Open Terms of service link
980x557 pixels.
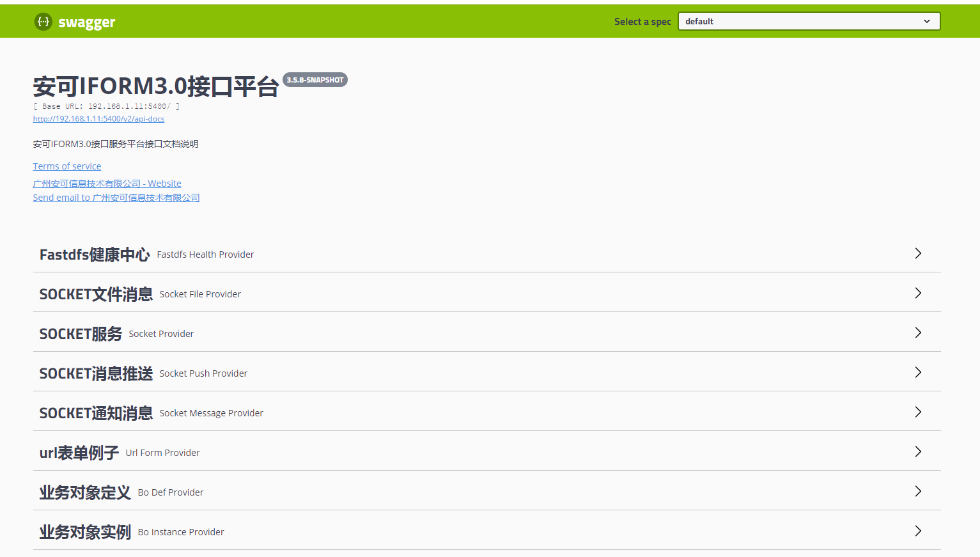67,166
